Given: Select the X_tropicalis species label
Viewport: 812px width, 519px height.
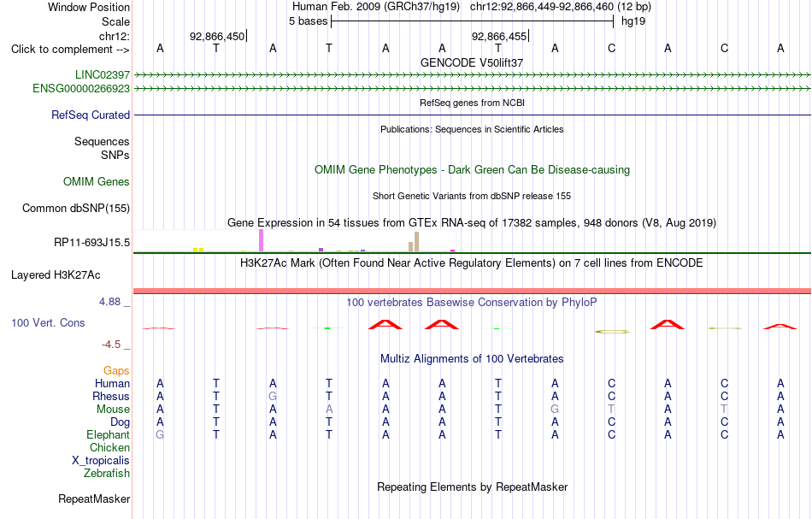Looking at the screenshot, I should pyautogui.click(x=101, y=461).
